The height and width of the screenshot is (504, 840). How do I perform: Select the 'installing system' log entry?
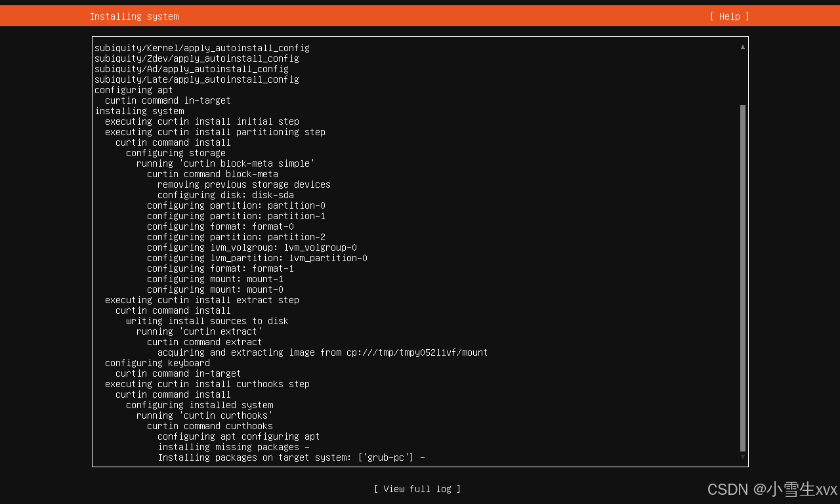[x=139, y=111]
